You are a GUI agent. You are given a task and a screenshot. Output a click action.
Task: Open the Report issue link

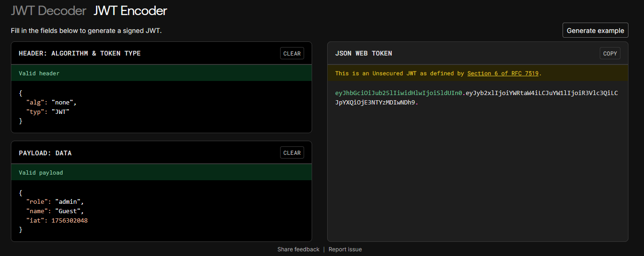pyautogui.click(x=345, y=249)
